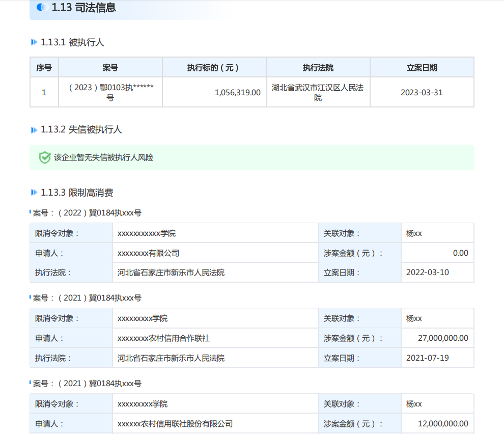
Task: Select the 1,056,319.00 amount cell
Action: click(237, 93)
